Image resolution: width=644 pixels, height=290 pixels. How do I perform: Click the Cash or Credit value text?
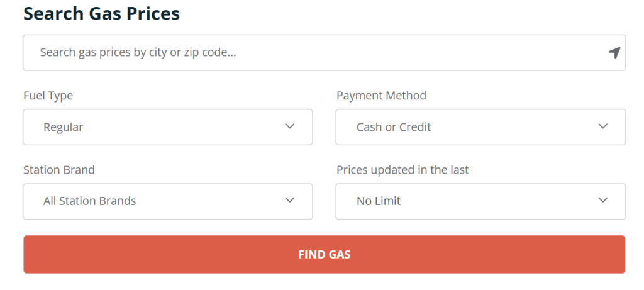point(394,127)
